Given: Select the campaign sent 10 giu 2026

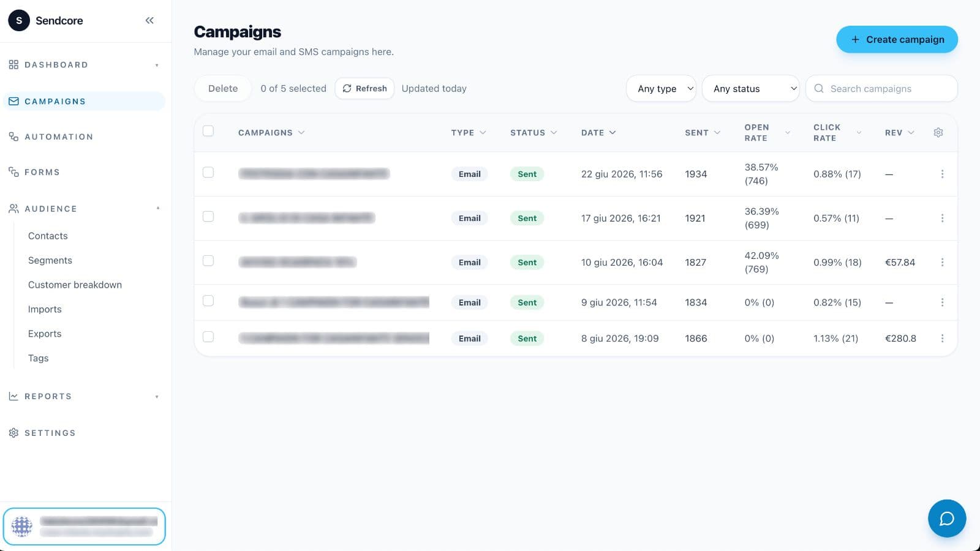Looking at the screenshot, I should tap(208, 260).
